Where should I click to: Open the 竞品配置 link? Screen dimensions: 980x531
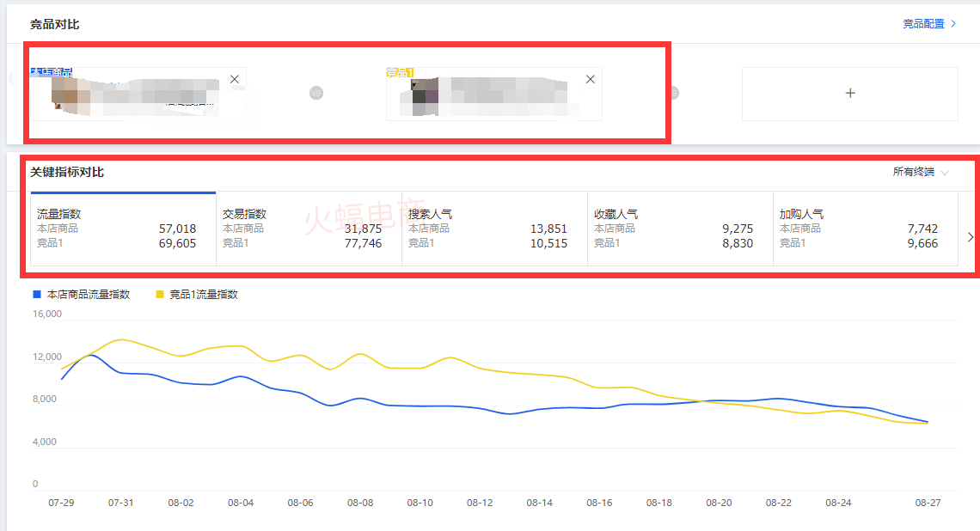(923, 24)
